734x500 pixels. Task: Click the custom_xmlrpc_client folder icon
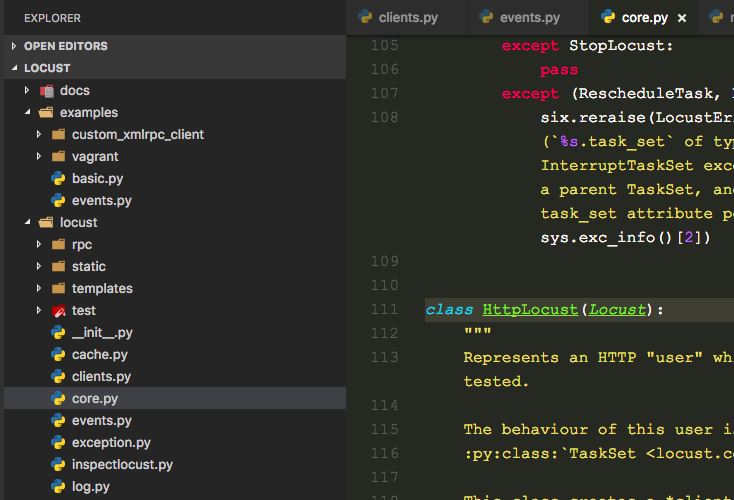[59, 134]
